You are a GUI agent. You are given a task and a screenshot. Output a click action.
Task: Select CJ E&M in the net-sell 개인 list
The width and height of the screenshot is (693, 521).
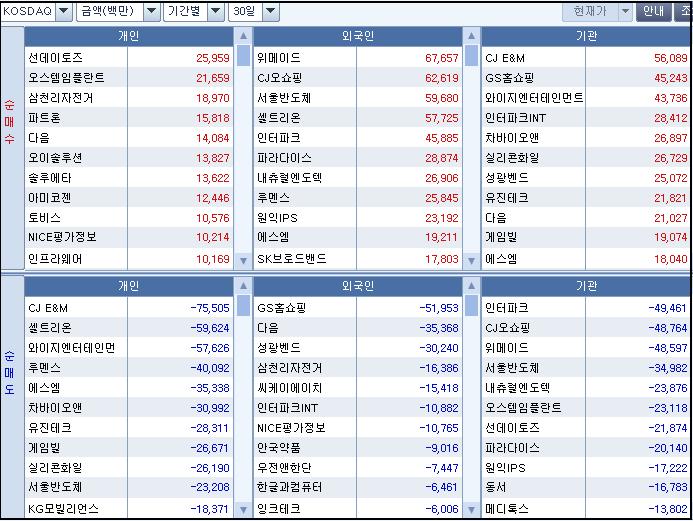pyautogui.click(x=48, y=308)
